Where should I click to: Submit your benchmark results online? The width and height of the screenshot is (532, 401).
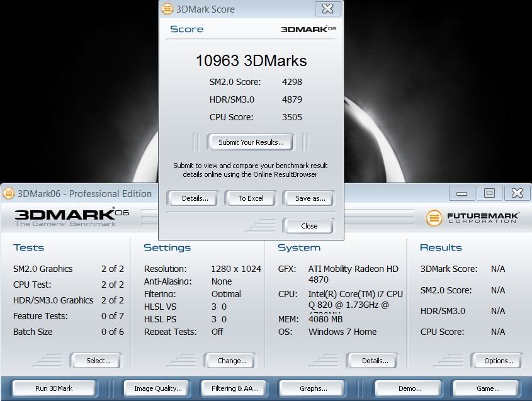pos(251,142)
